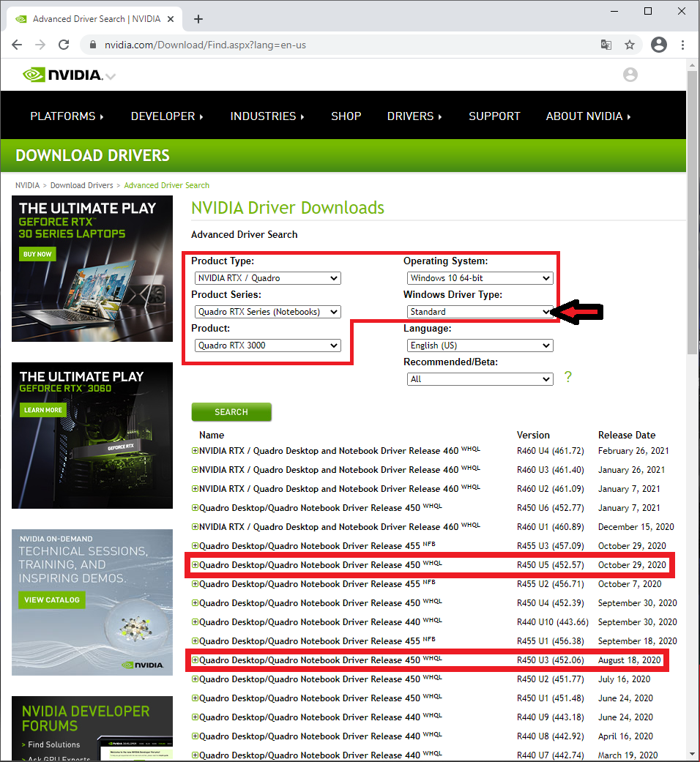Expand R455 U1 (456.38) driver row
The width and height of the screenshot is (700, 762).
pyautogui.click(x=195, y=640)
